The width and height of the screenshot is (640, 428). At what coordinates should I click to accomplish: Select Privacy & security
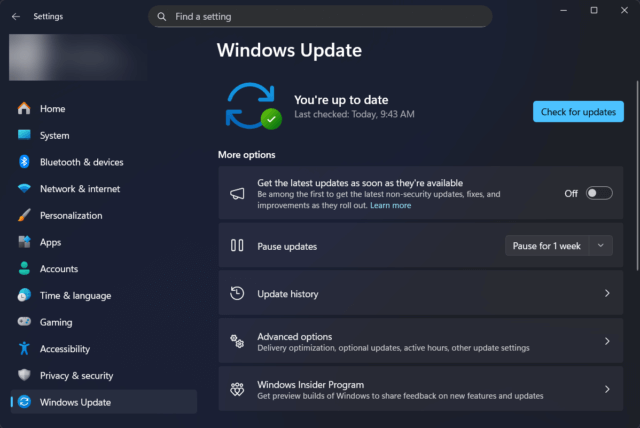point(104,375)
